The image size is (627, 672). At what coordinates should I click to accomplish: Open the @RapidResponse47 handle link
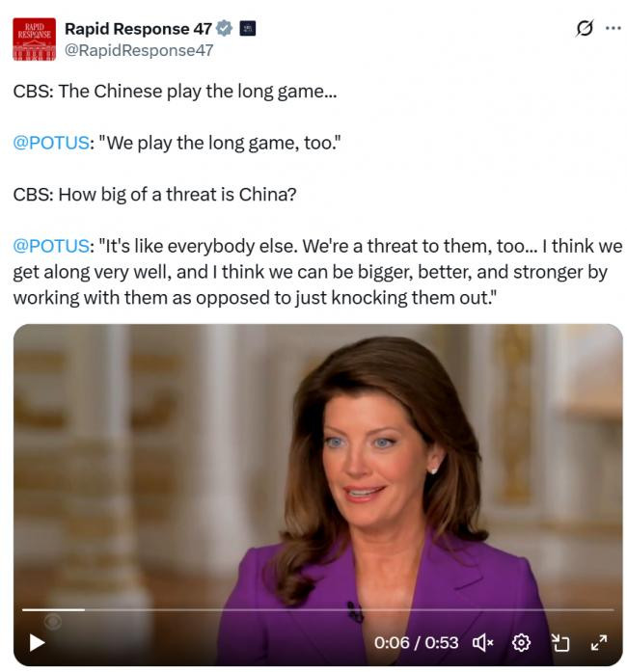tap(139, 50)
